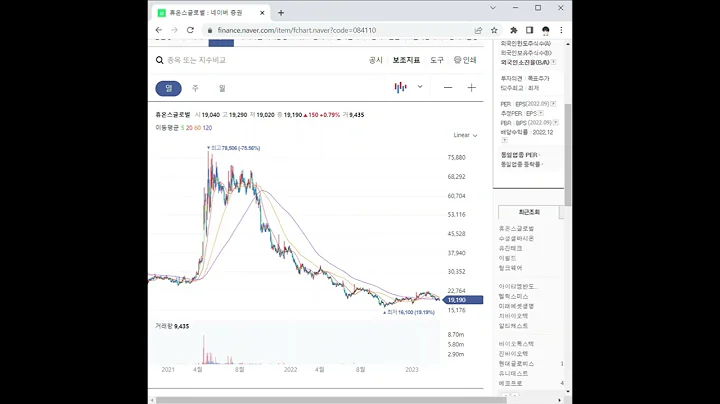Screen dimensions: 720x404
Task: Open the 도구 menu
Action: click(x=437, y=60)
